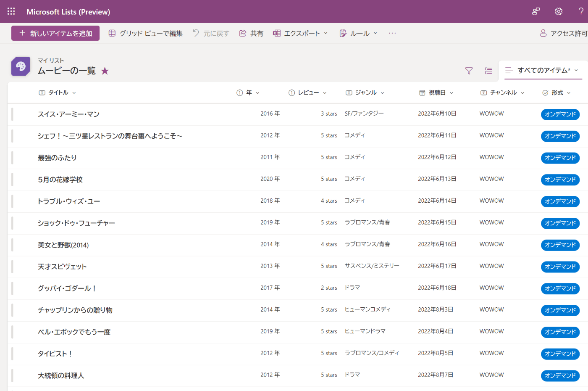
Task: Click the 2022年8月7日 date cell
Action: click(x=436, y=375)
